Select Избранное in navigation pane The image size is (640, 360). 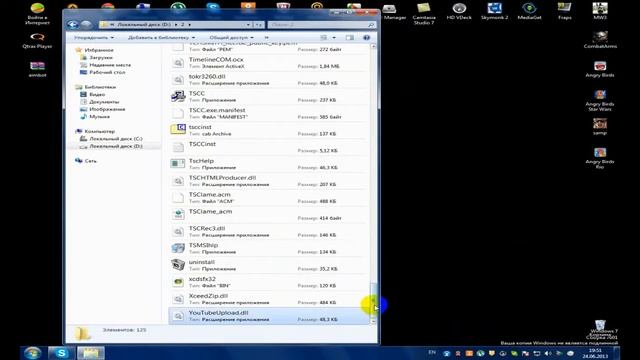[x=99, y=50]
